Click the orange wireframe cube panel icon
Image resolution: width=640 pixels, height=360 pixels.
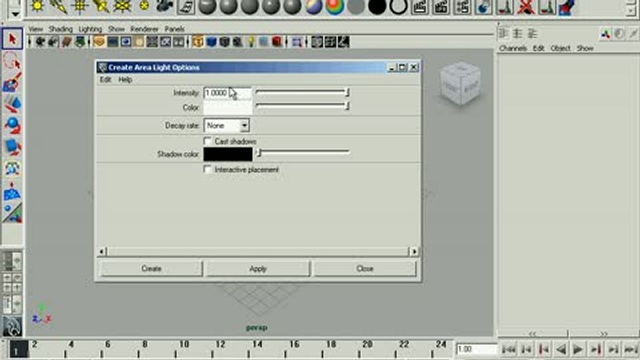(198, 42)
